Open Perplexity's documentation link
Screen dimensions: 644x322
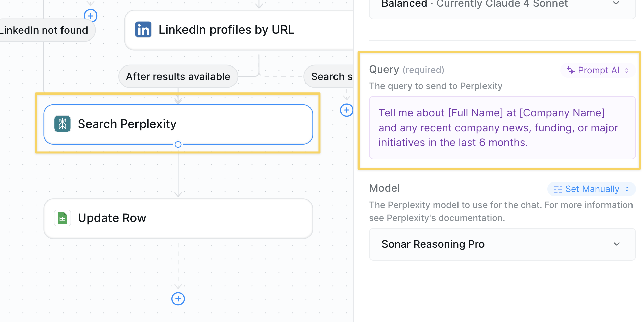[x=445, y=218]
